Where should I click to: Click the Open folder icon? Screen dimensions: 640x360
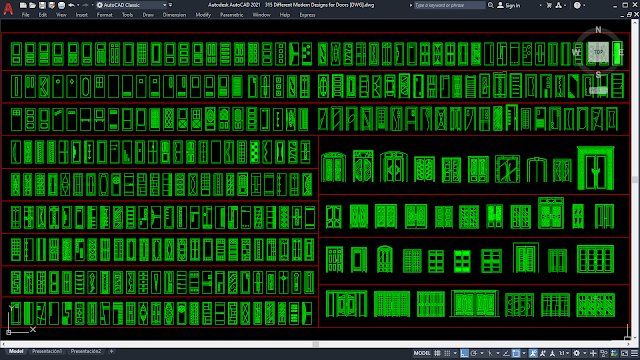click(x=33, y=5)
